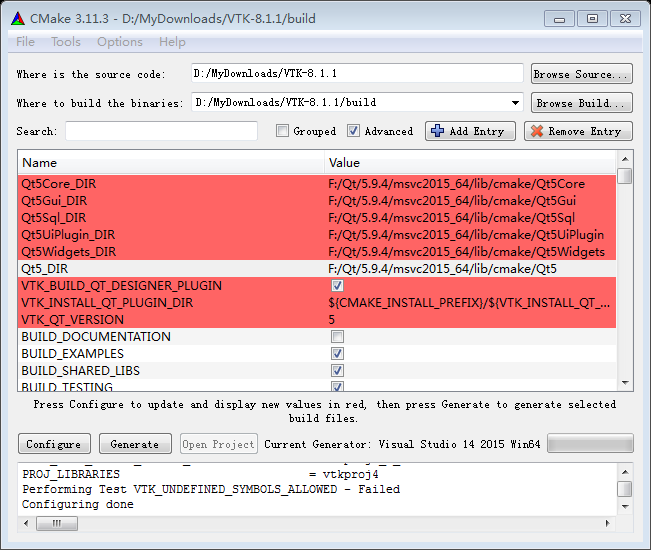Click the Name column header

coord(171,163)
